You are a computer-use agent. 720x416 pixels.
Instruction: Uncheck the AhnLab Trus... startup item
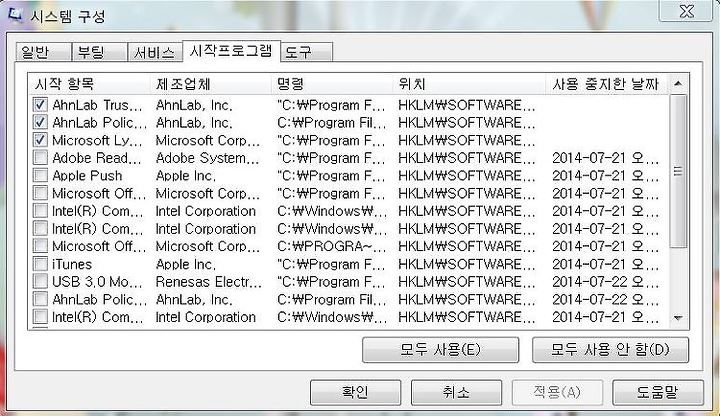pos(40,105)
